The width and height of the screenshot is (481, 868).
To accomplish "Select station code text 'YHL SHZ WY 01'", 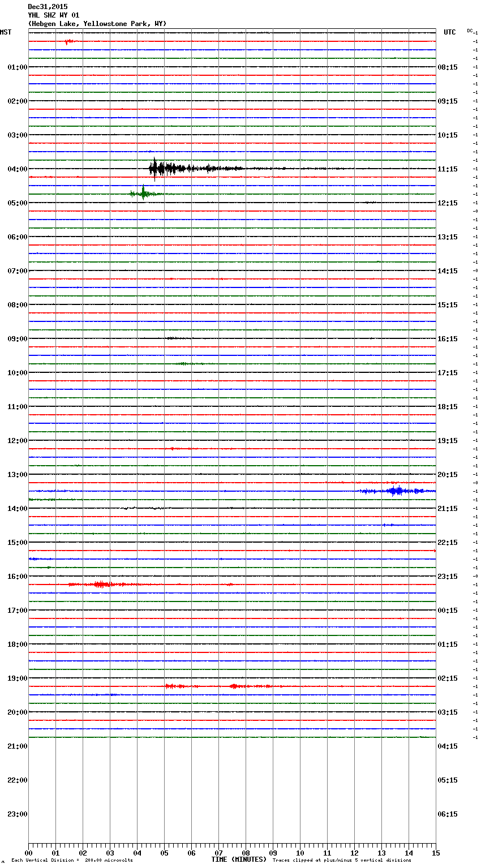I will [x=54, y=15].
